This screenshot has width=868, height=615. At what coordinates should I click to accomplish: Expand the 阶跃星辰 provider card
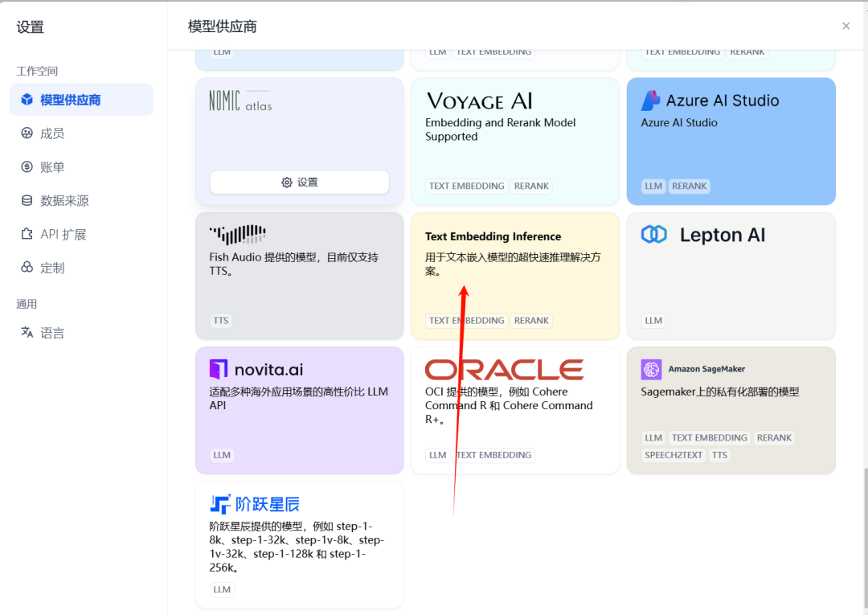coord(298,545)
